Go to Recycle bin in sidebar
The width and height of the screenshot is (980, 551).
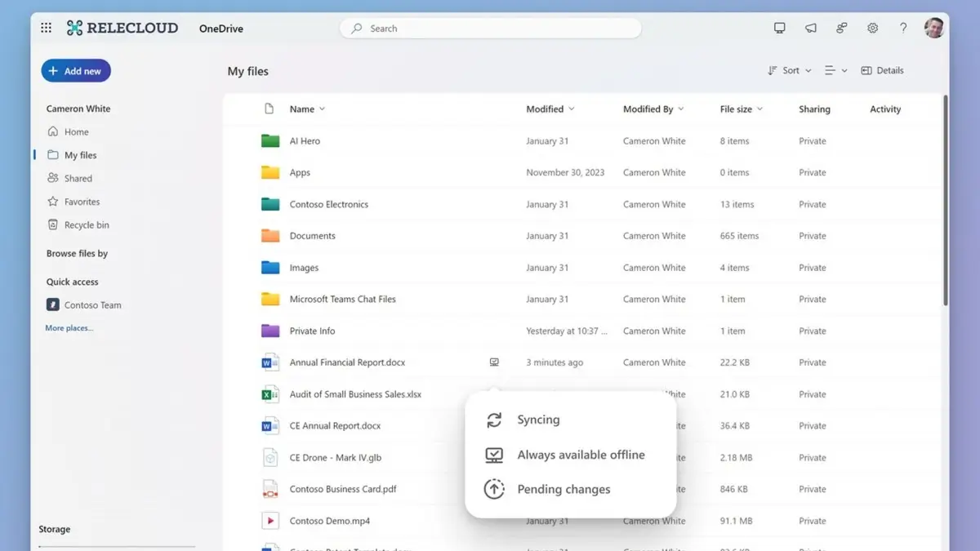86,225
